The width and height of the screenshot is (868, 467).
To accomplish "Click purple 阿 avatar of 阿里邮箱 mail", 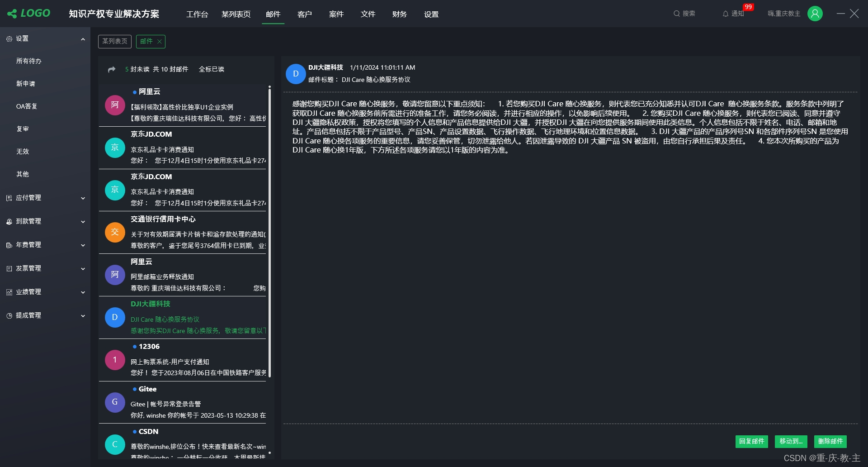I will pos(115,275).
